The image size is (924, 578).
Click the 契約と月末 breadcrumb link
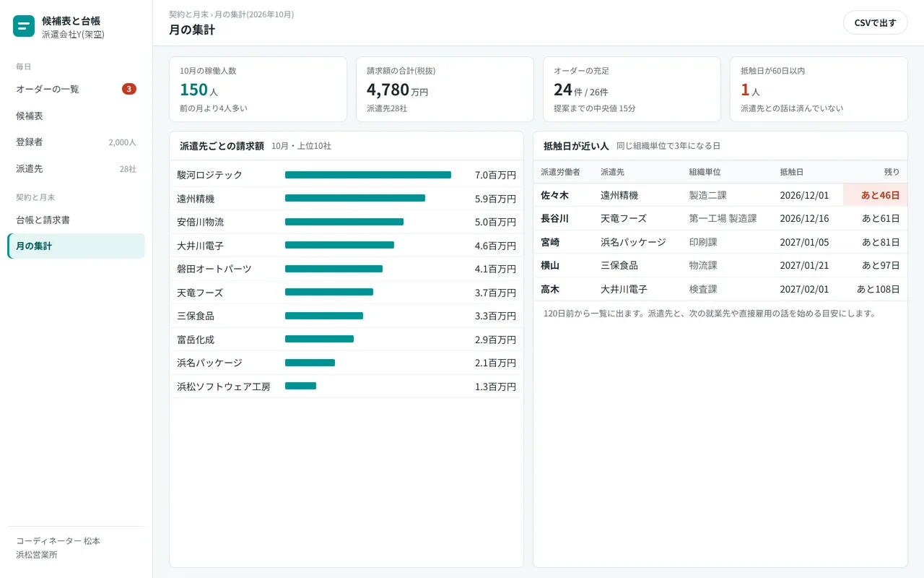[188, 14]
